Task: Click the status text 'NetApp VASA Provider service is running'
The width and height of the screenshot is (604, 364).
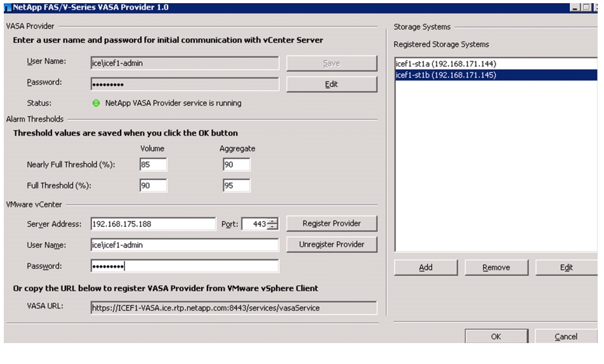Action: click(173, 103)
